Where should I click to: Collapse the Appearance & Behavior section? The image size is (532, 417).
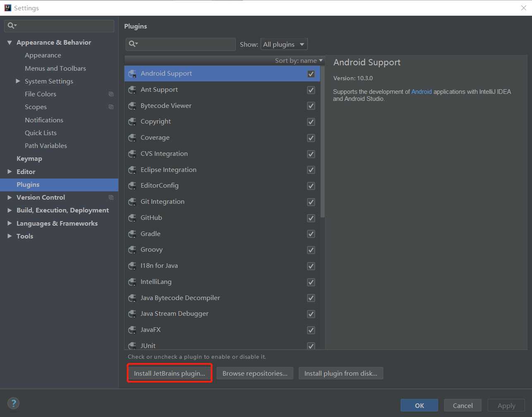pyautogui.click(x=10, y=43)
